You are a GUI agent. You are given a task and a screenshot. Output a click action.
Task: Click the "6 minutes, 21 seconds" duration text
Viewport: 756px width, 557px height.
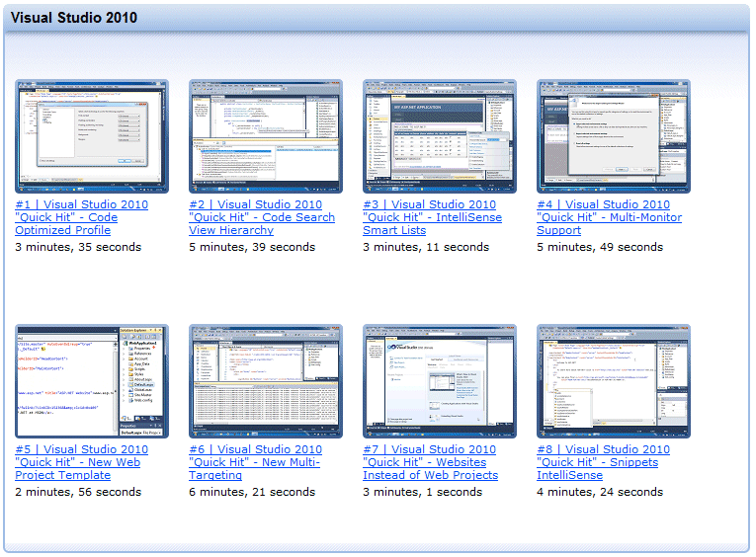point(252,492)
